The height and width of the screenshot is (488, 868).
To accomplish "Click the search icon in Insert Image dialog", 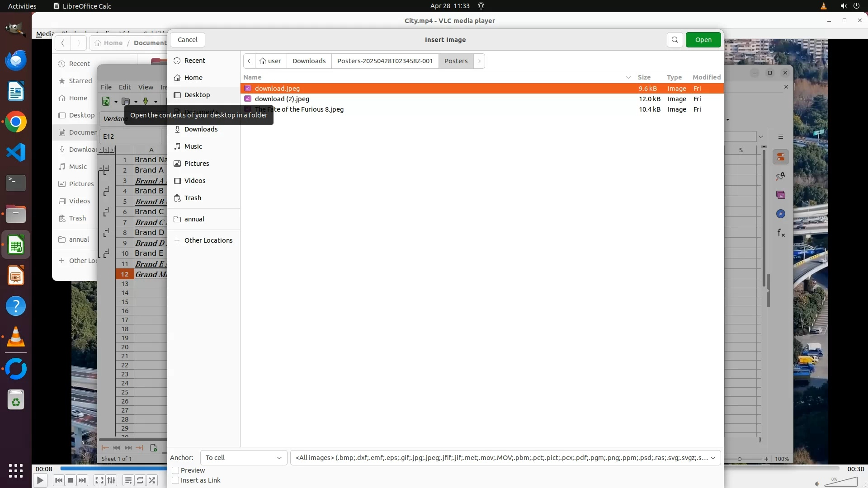I will coord(675,40).
